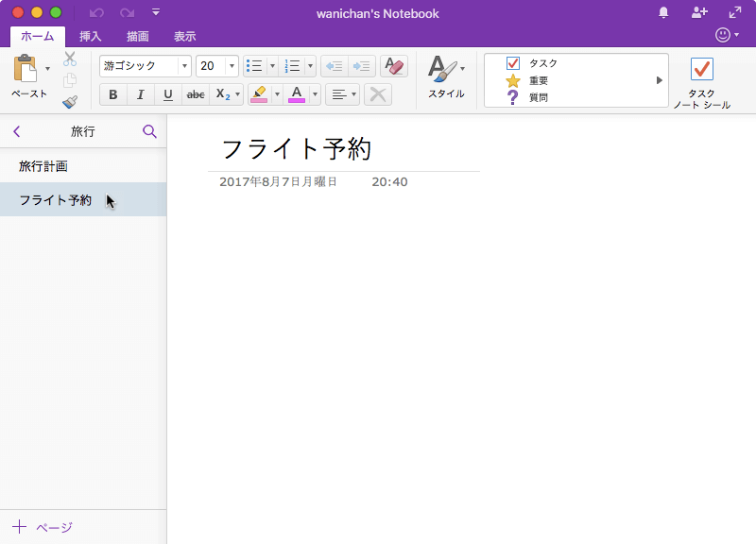The width and height of the screenshot is (756, 544).
Task: Toggle Subscript formatting
Action: point(222,94)
